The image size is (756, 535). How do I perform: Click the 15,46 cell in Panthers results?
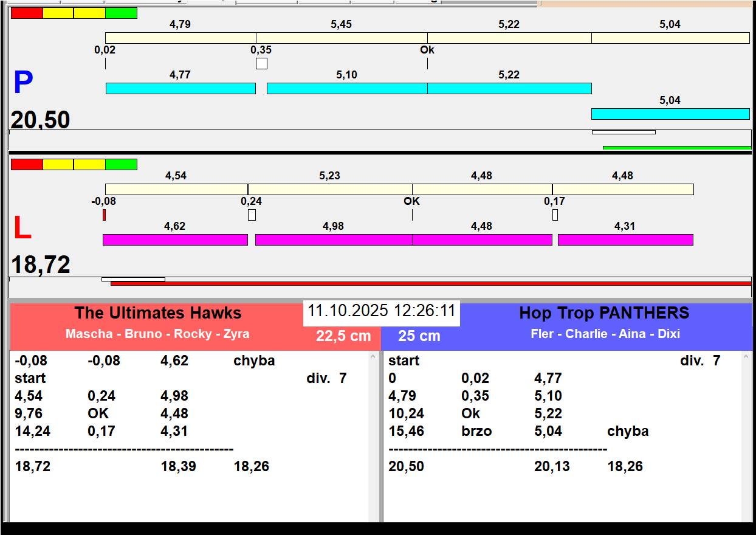tap(406, 431)
